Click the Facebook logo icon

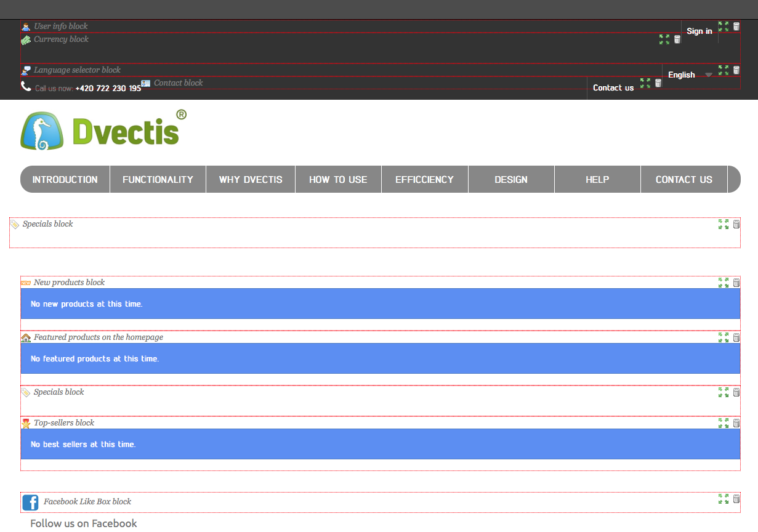[30, 502]
